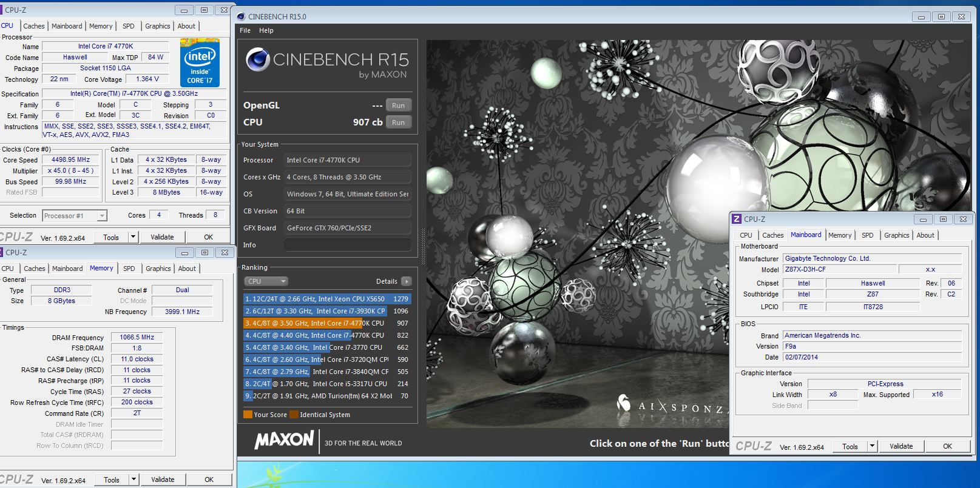Image resolution: width=980 pixels, height=488 pixels.
Task: Open About tab in top CPU-Z window
Action: [x=186, y=26]
